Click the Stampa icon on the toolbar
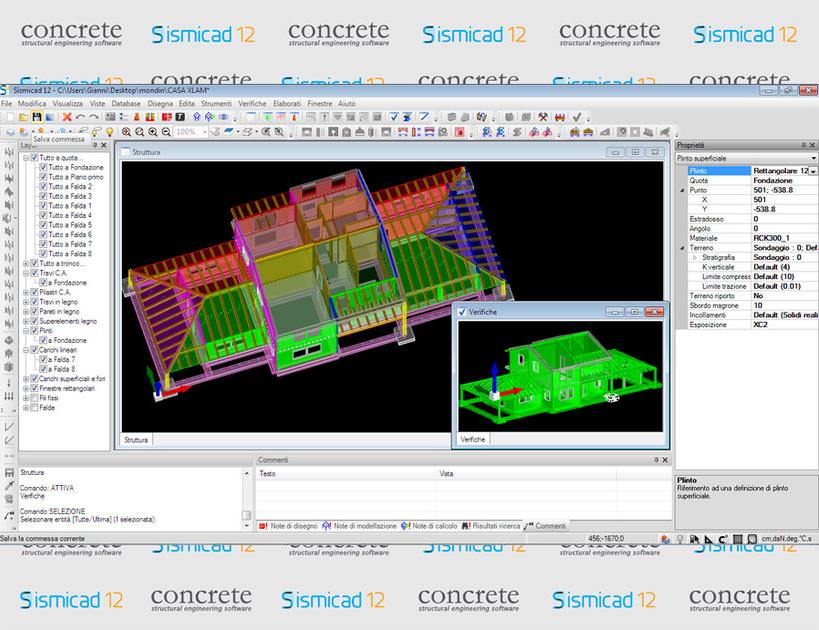The width and height of the screenshot is (819, 630). (47, 117)
